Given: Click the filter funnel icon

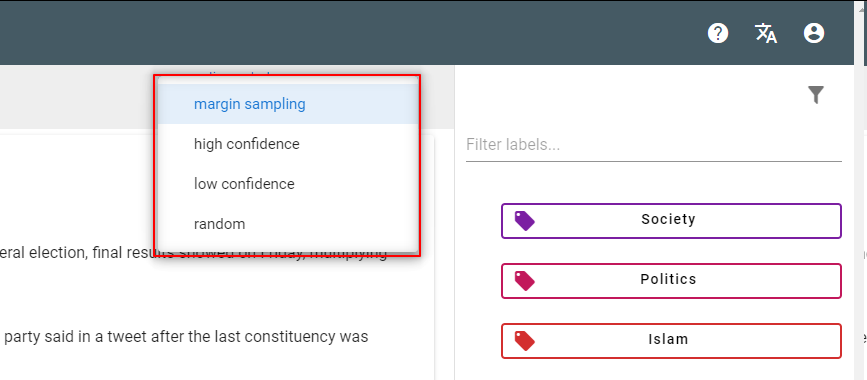Looking at the screenshot, I should click(816, 95).
